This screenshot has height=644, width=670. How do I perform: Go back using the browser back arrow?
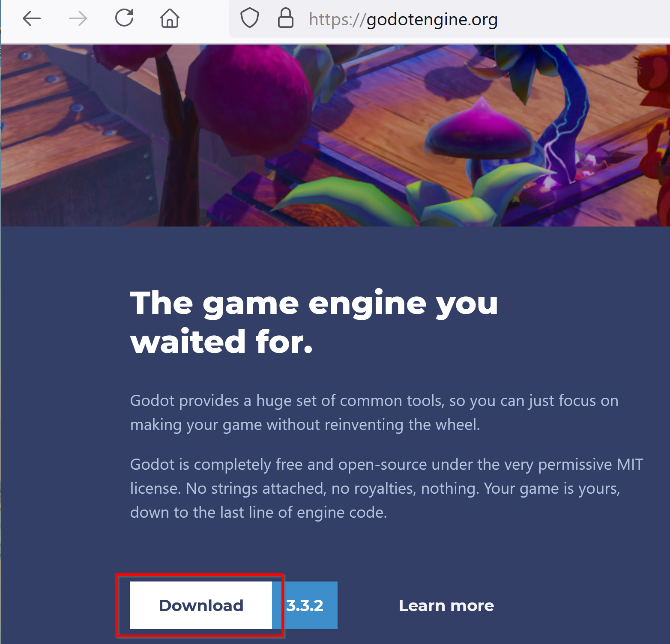point(31,18)
